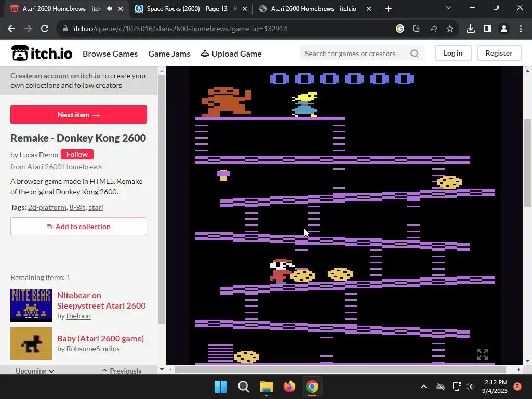Open Windows taskbar search
Viewport: 532px width, 399px height.
[x=243, y=387]
